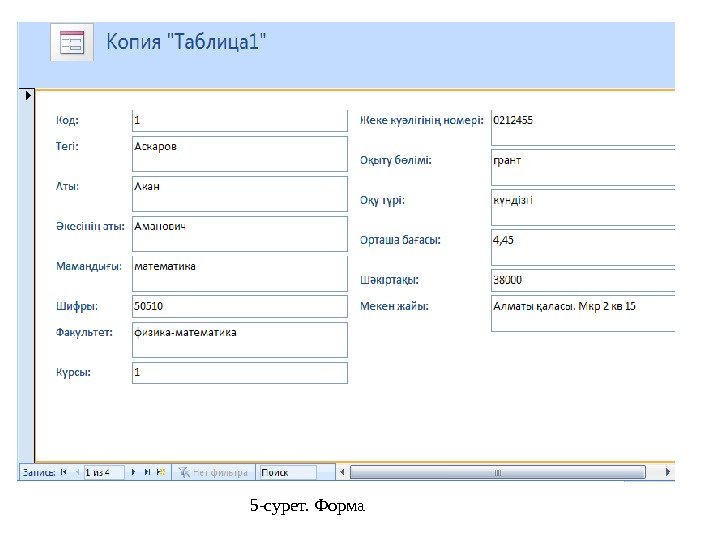Click the horizontal scrollbar left arrow
Viewport: 720px width, 540px height.
[x=342, y=472]
